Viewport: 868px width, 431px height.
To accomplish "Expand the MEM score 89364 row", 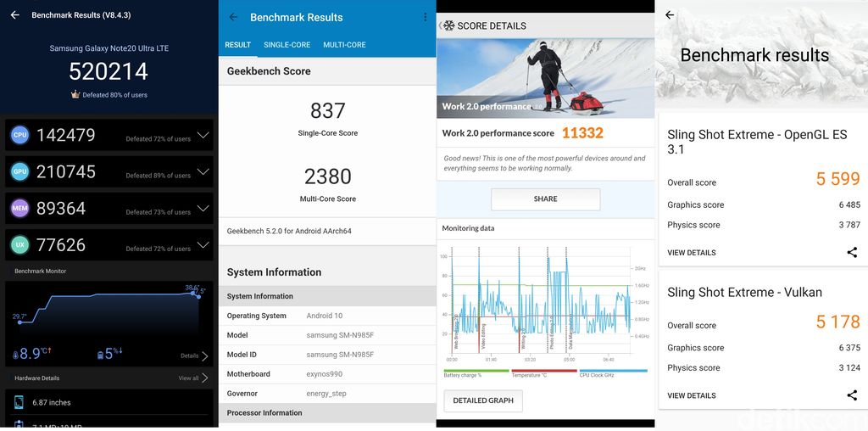I will tap(109, 209).
